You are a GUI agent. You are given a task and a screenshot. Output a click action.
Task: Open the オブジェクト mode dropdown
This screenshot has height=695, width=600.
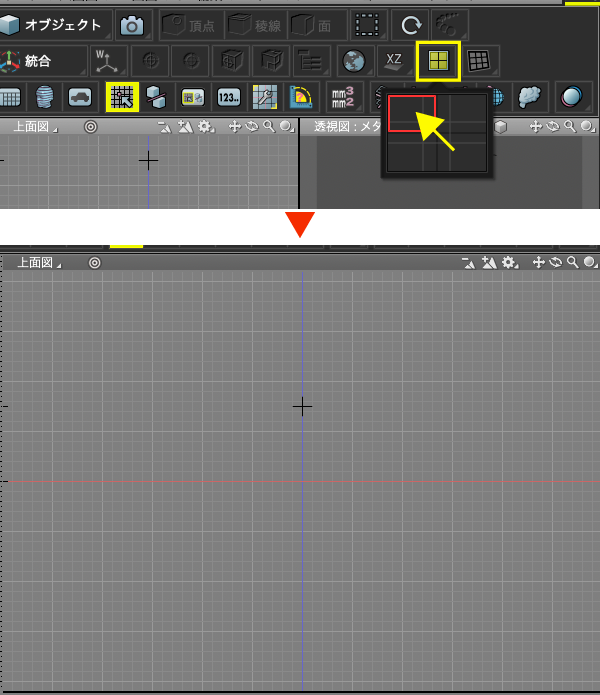[54, 25]
